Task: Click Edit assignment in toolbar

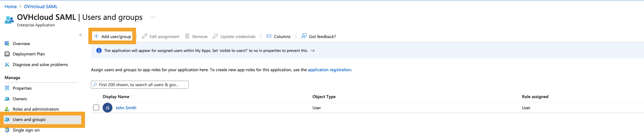Action: (161, 36)
